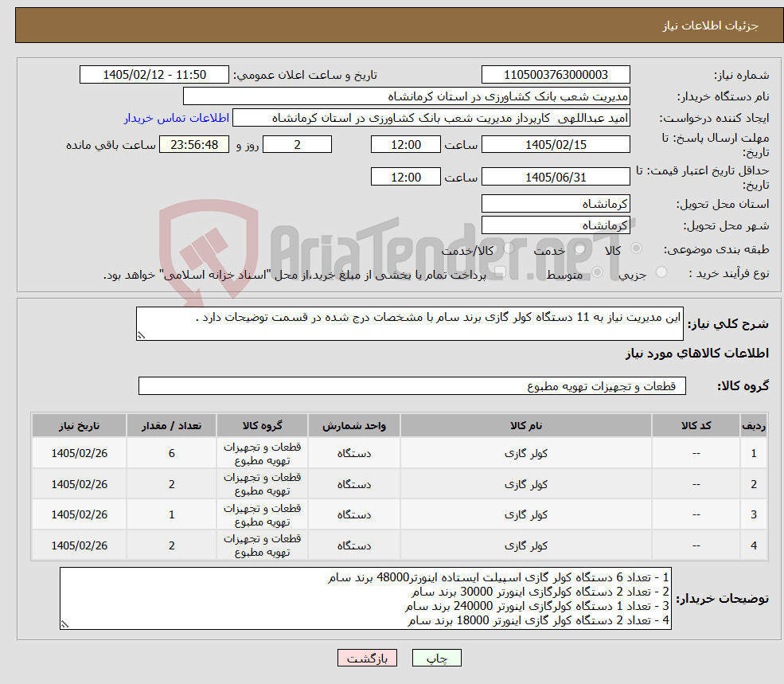Click the تاریخ نیاز column header
784x684 pixels.
click(79, 425)
